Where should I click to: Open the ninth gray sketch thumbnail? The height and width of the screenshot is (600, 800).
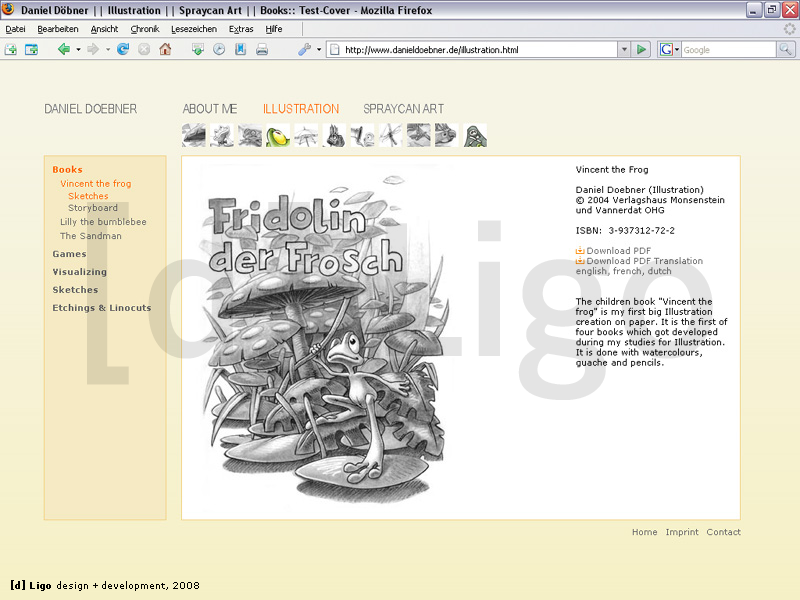coord(418,135)
